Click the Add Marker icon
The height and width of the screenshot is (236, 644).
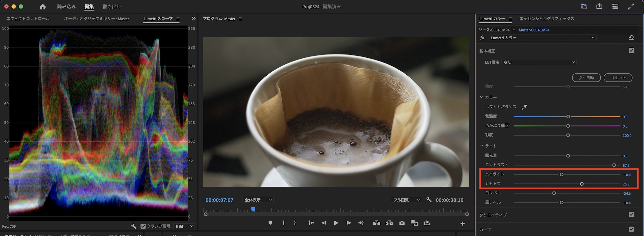pos(270,223)
